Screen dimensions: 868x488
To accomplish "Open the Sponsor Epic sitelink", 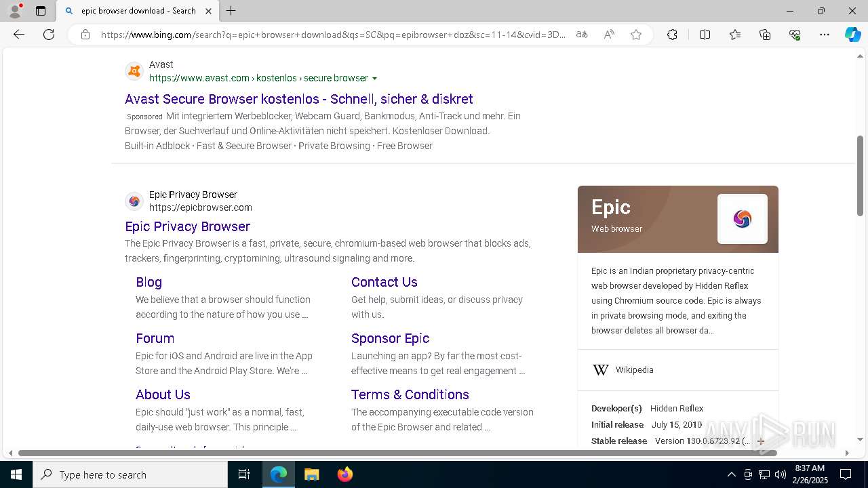I will click(390, 338).
